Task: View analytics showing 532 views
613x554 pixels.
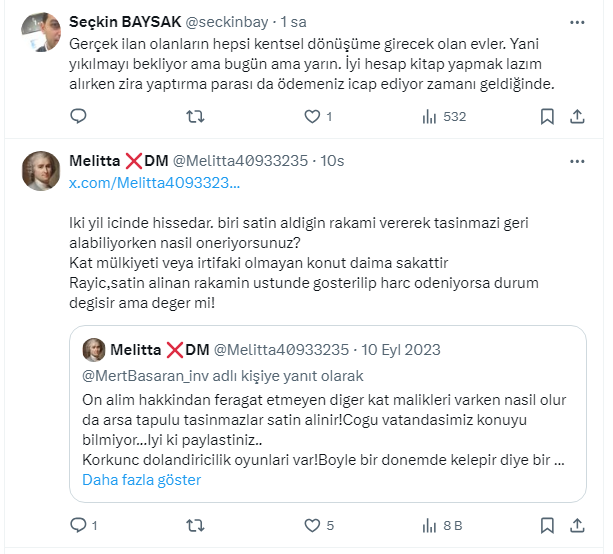Action: [443, 117]
